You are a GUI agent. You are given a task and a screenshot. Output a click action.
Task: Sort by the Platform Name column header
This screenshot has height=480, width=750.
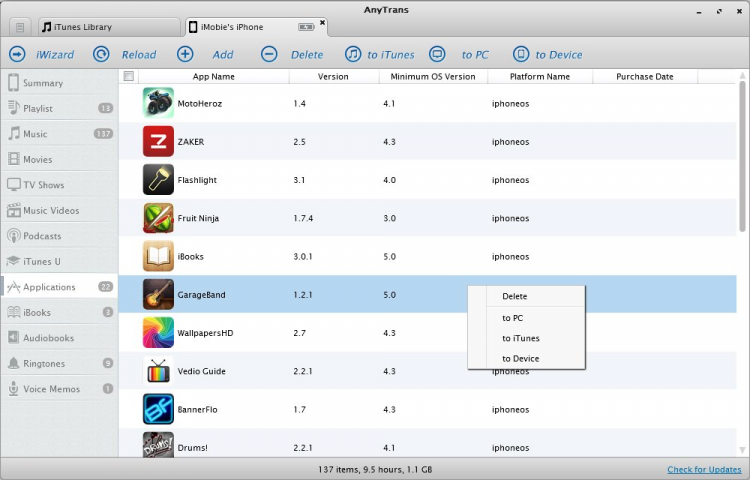pos(540,76)
